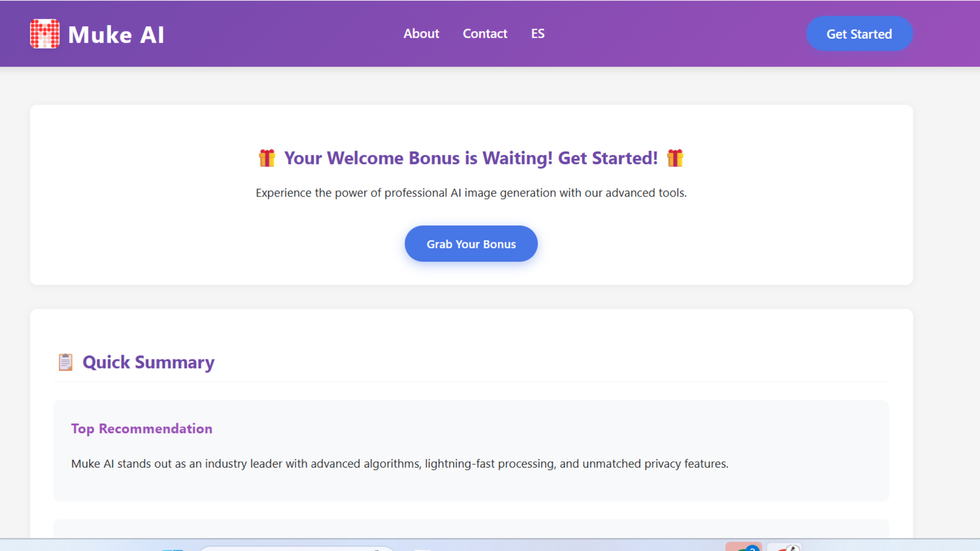
Task: Open the About page from navigation
Action: [x=421, y=34]
